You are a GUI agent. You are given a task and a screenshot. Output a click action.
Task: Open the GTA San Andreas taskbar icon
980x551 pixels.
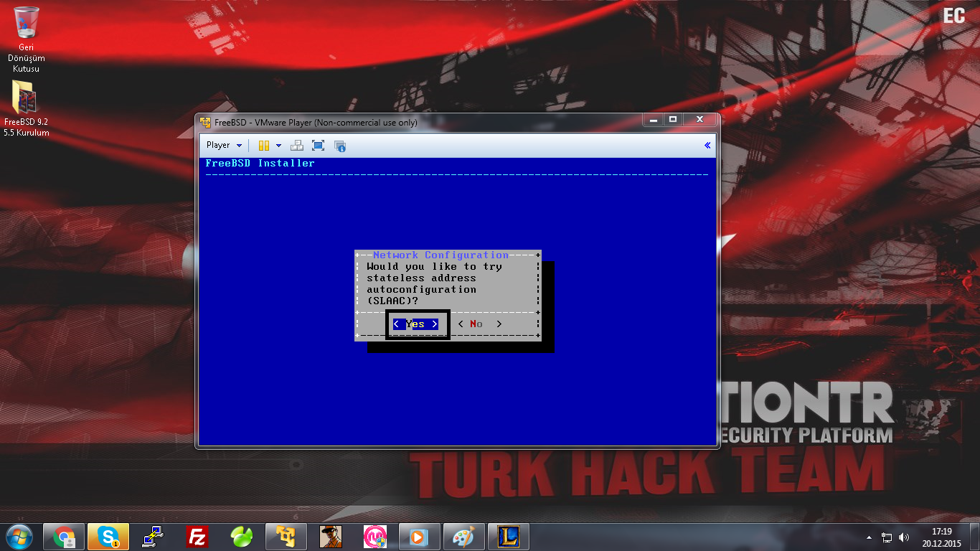click(x=331, y=537)
